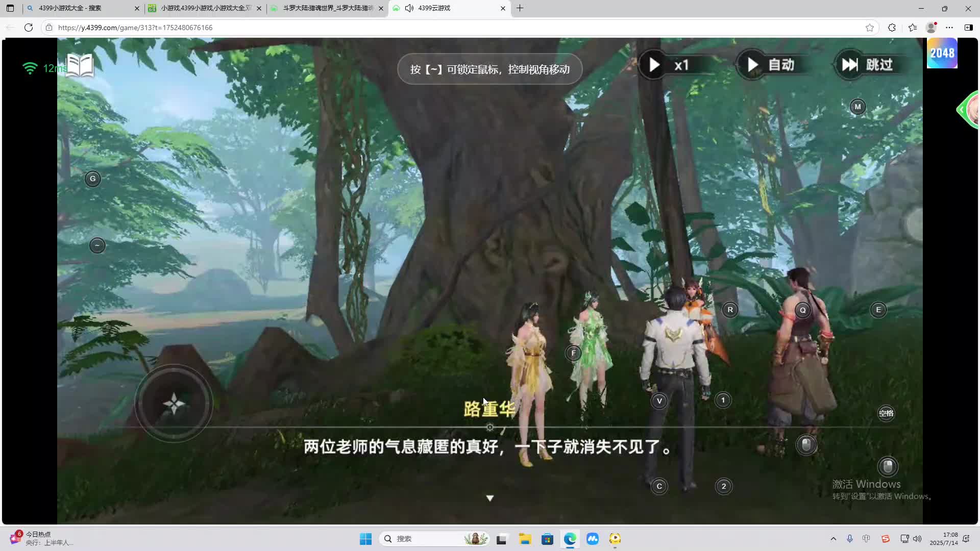980x551 pixels.
Task: Click the virtual movement joystick
Action: (174, 403)
